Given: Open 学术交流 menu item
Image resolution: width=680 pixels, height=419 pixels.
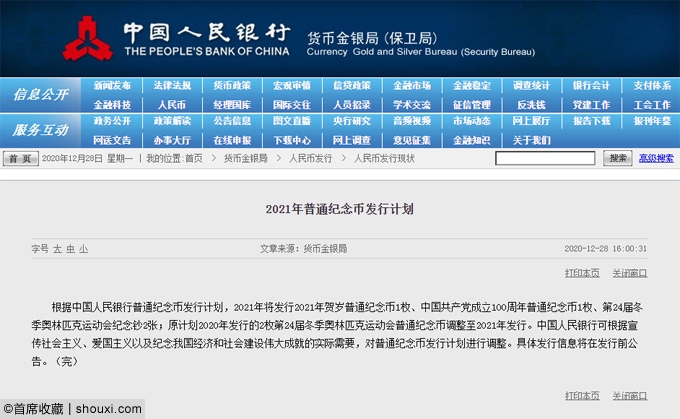Looking at the screenshot, I should [x=412, y=105].
